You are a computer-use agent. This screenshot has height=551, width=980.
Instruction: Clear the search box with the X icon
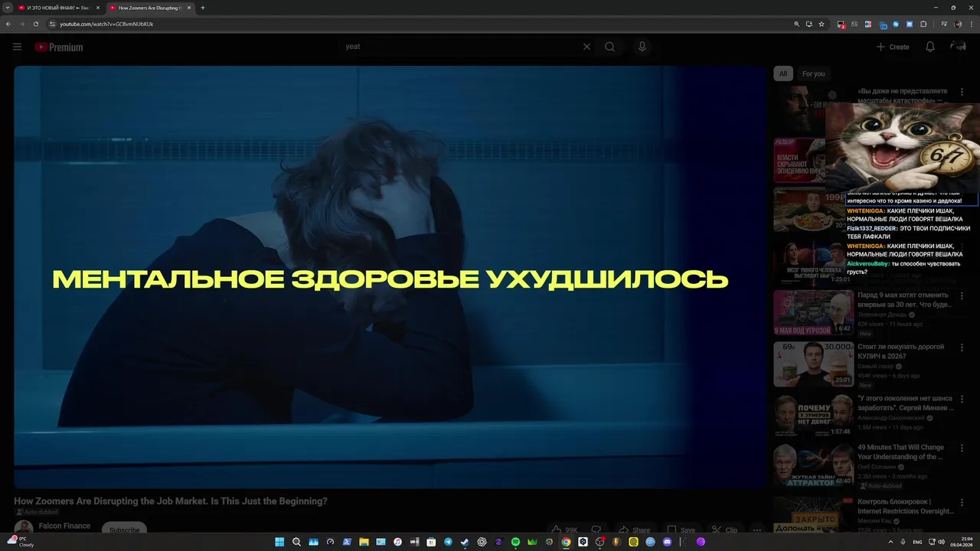pyautogui.click(x=586, y=47)
